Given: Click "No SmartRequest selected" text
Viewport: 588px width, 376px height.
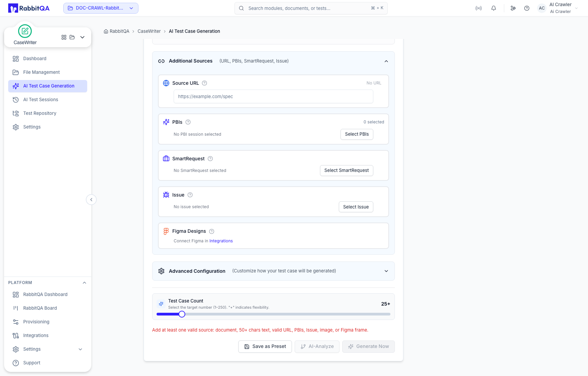Looking at the screenshot, I should pos(200,171).
